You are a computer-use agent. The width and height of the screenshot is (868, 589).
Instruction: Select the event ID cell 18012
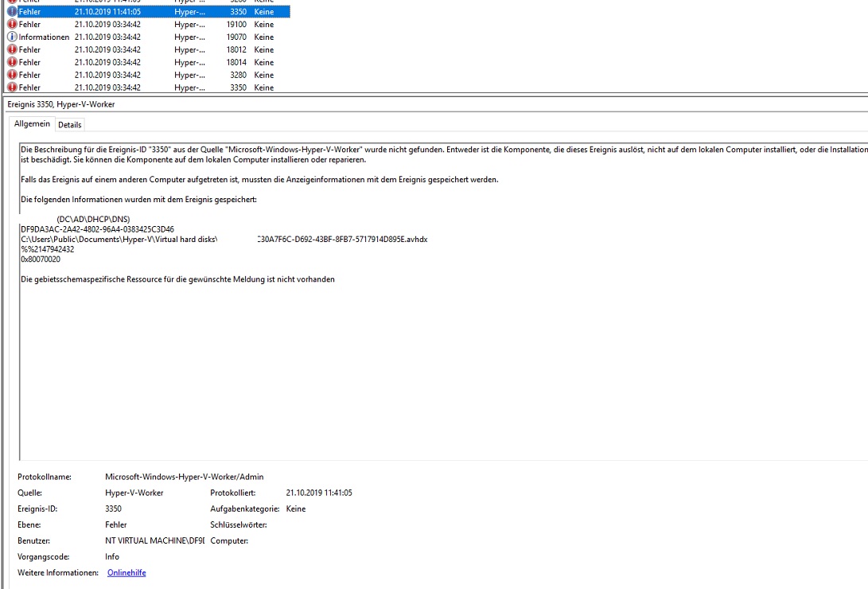click(236, 50)
